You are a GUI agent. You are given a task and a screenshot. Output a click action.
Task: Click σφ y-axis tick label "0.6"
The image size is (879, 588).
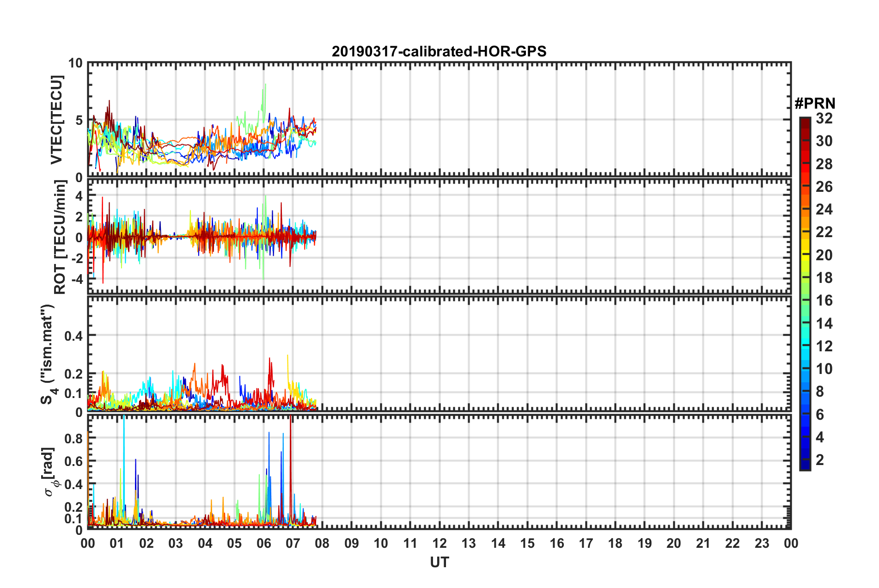[x=73, y=461]
